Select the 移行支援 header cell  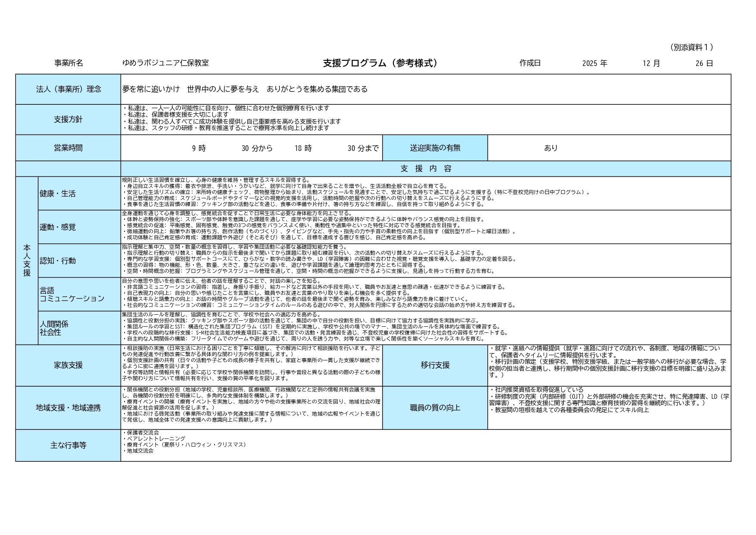tap(435, 365)
